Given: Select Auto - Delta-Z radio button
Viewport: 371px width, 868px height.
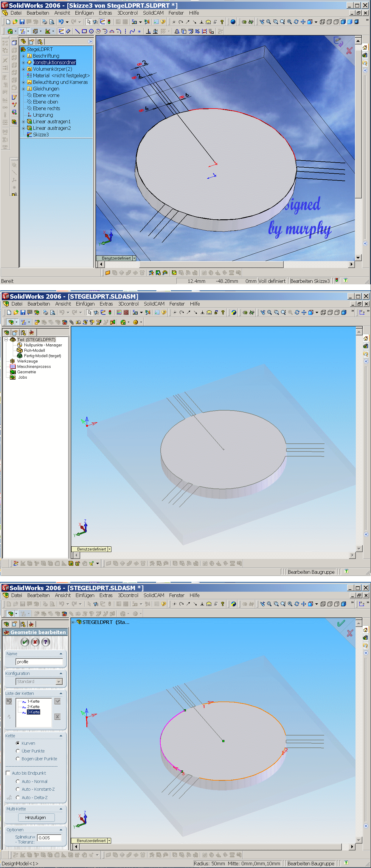Looking at the screenshot, I should pyautogui.click(x=18, y=798).
